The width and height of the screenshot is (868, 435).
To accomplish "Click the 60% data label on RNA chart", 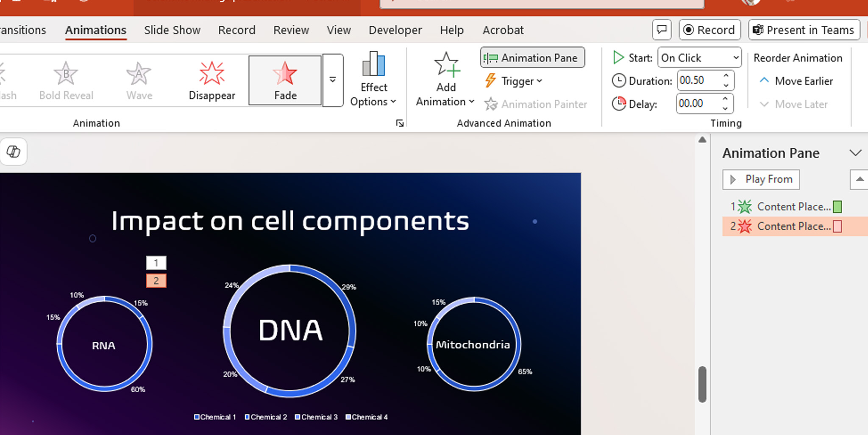I will (138, 389).
